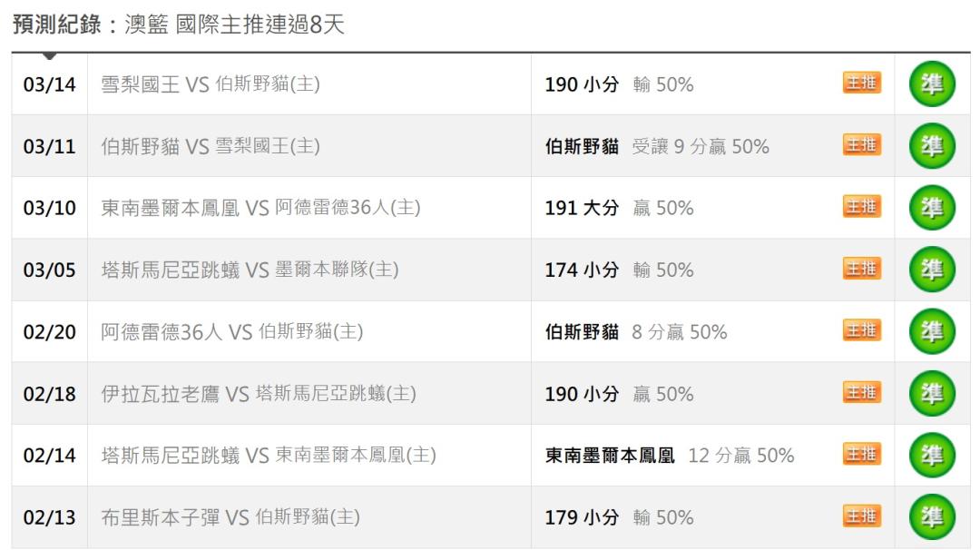Open 雪梨國王 VS 伯斯野貓 matchup on 03/14

pos(210,84)
